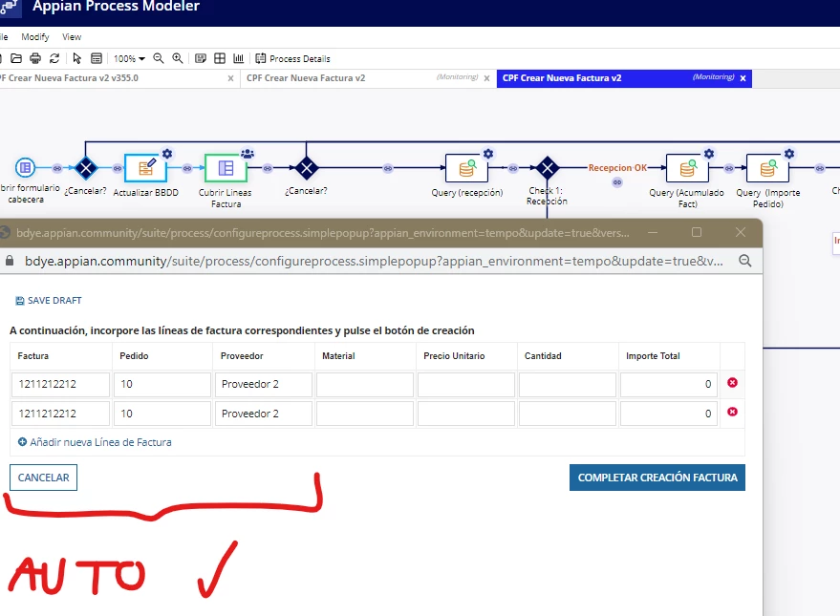Open the 100% zoom level dropdown
Image resolution: width=840 pixels, height=616 pixels.
click(129, 59)
